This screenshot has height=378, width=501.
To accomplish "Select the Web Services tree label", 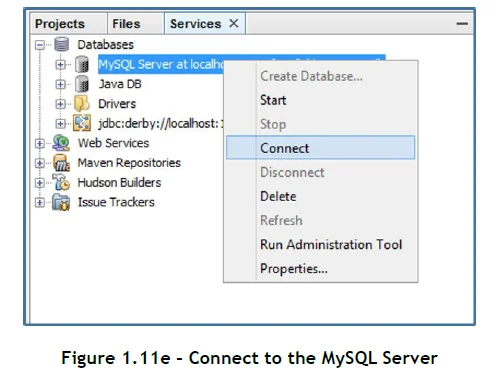I will pos(113,143).
